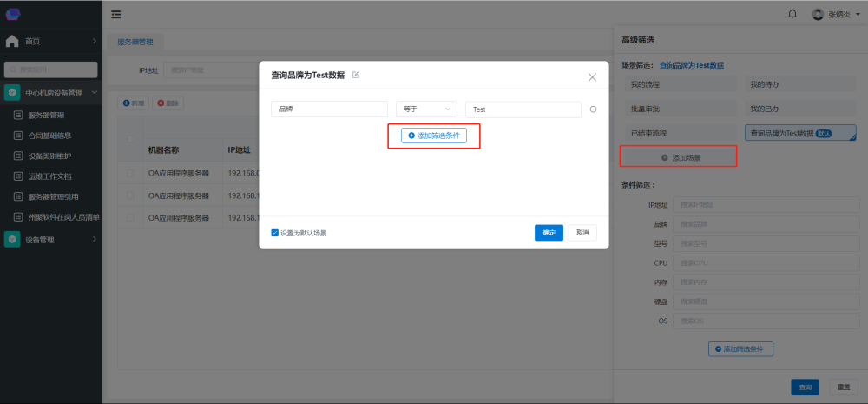Click the Test value input field
Image resolution: width=868 pixels, height=404 pixels.
click(x=523, y=109)
